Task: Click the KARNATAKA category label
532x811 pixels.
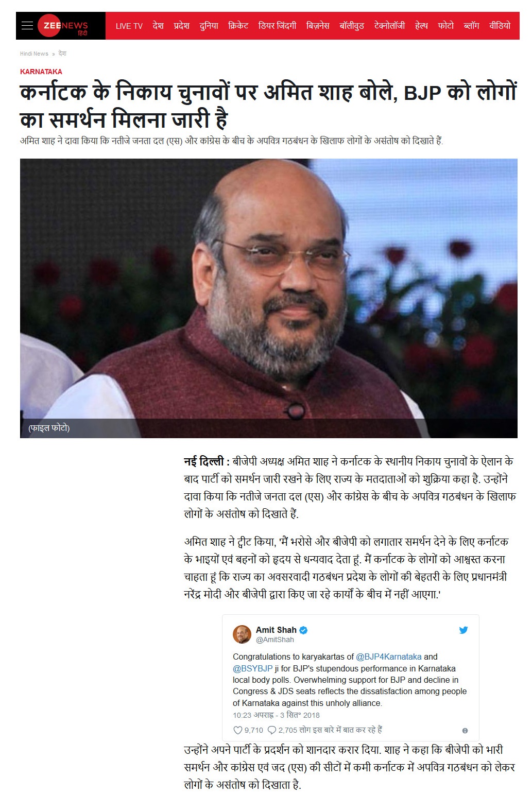Action: 41,72
